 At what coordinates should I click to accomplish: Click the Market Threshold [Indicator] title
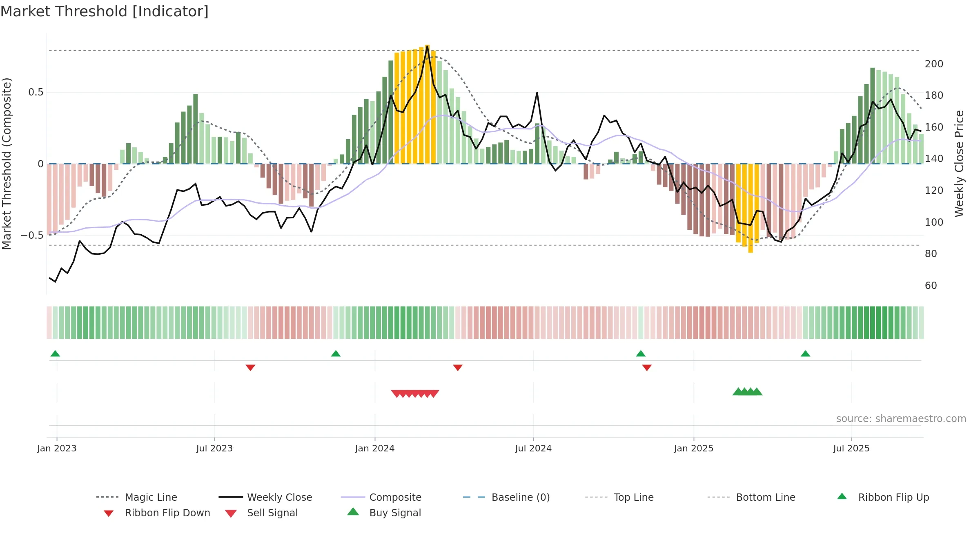pos(105,11)
